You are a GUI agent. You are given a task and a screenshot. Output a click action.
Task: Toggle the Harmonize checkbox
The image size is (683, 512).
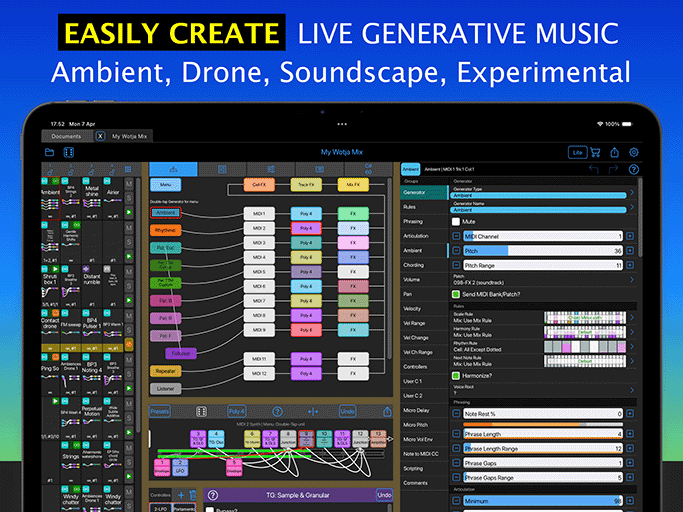(456, 375)
